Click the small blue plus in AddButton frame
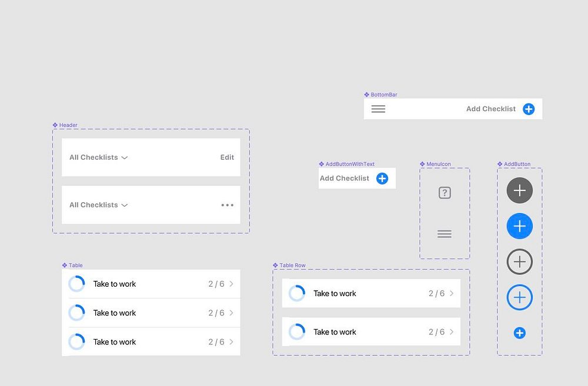The height and width of the screenshot is (386, 588). point(520,333)
